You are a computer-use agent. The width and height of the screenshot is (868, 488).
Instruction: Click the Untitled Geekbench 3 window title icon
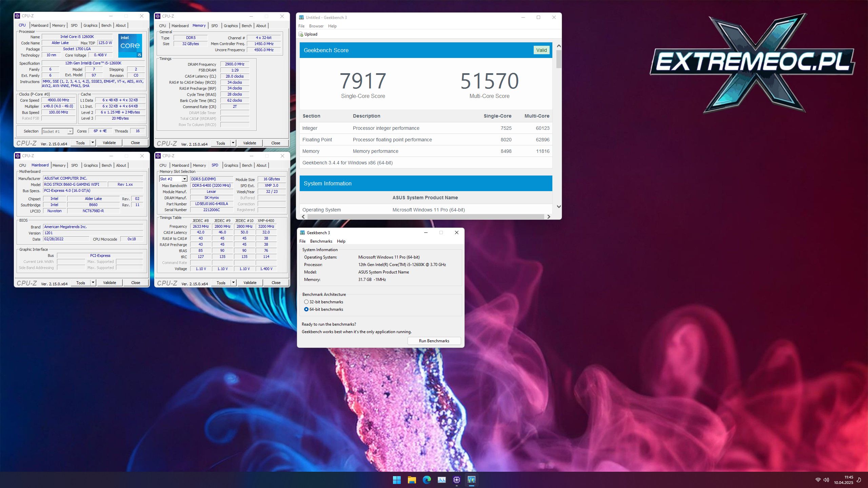point(301,17)
